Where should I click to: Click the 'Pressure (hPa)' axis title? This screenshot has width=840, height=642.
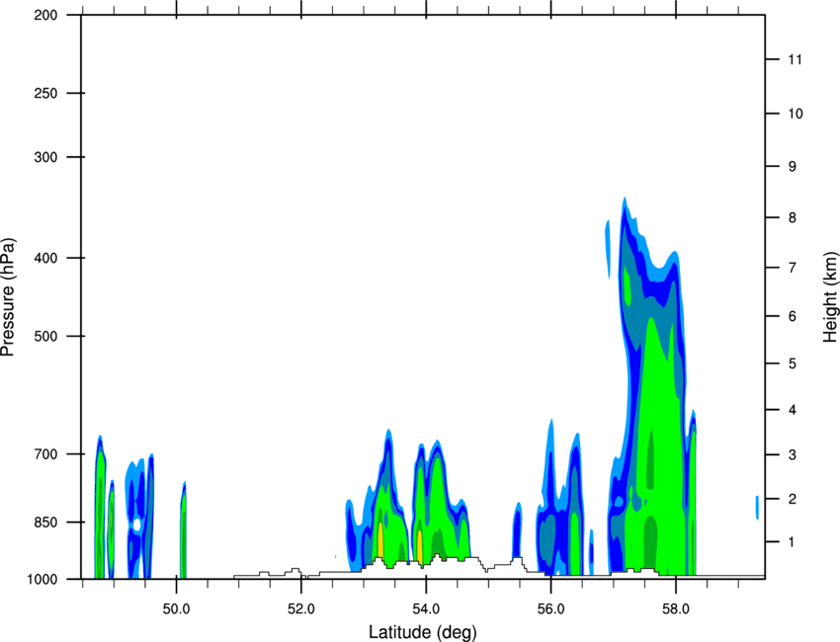click(8, 297)
